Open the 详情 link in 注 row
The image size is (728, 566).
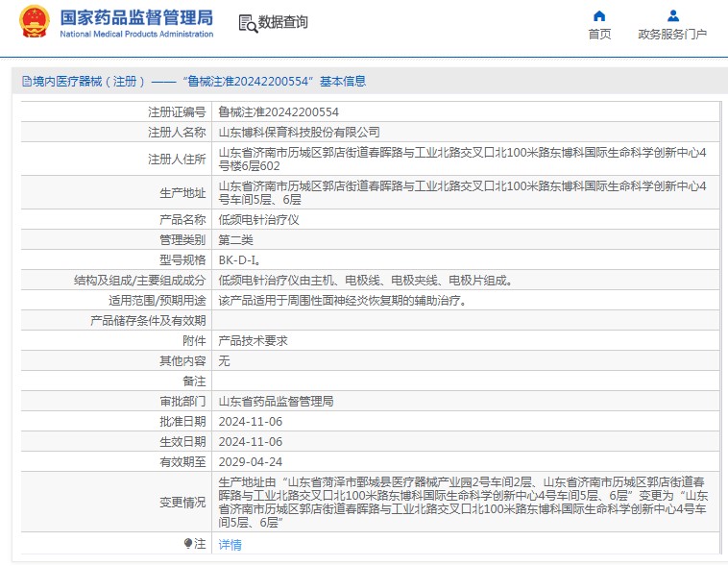coord(230,545)
